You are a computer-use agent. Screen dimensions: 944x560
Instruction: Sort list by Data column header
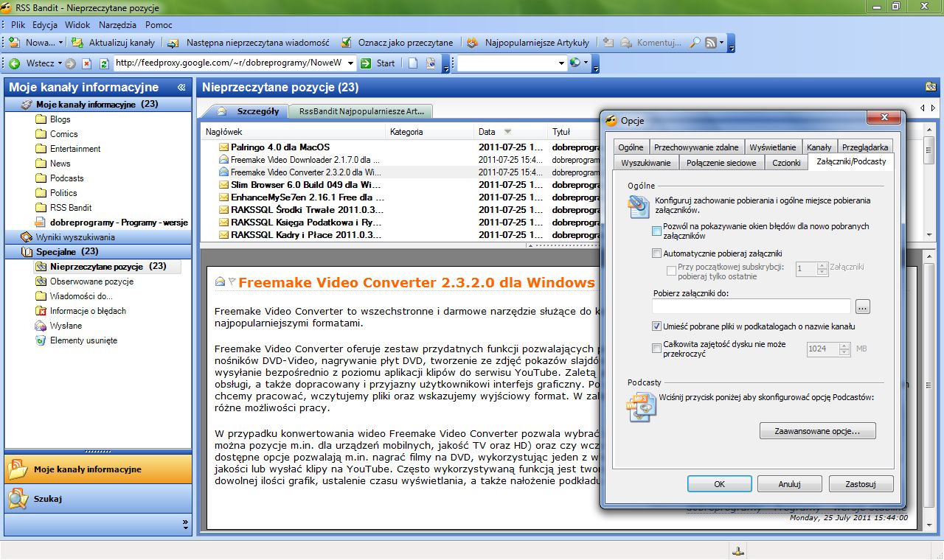pyautogui.click(x=510, y=132)
